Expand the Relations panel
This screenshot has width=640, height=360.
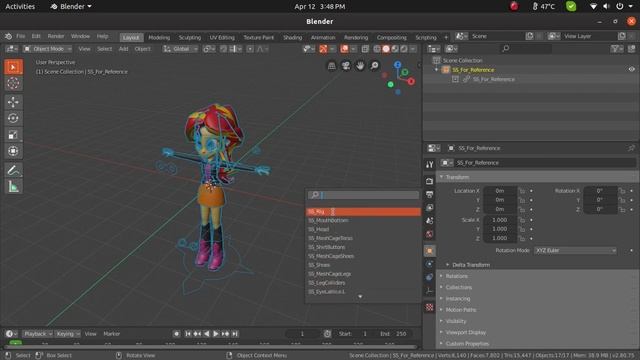point(456,276)
